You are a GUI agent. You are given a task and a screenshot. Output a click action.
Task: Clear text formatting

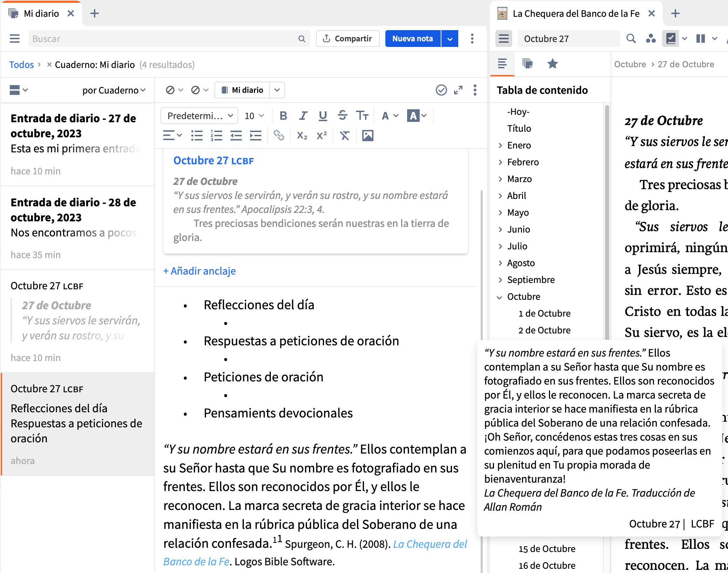click(x=345, y=136)
